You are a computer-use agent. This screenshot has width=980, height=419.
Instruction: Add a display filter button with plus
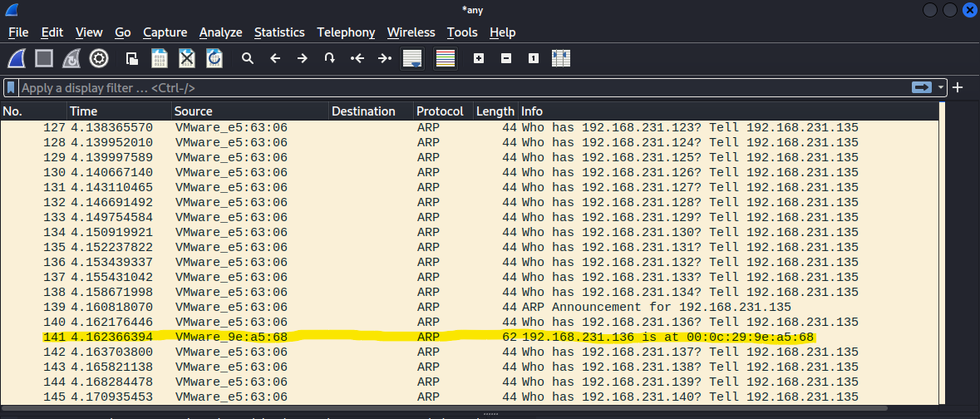click(958, 87)
